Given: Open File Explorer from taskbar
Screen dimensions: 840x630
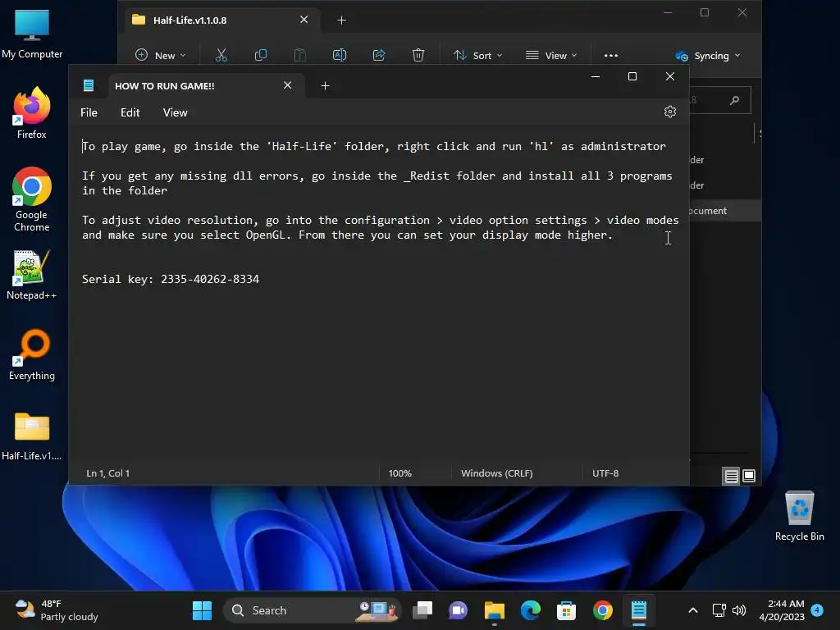Looking at the screenshot, I should click(x=495, y=610).
